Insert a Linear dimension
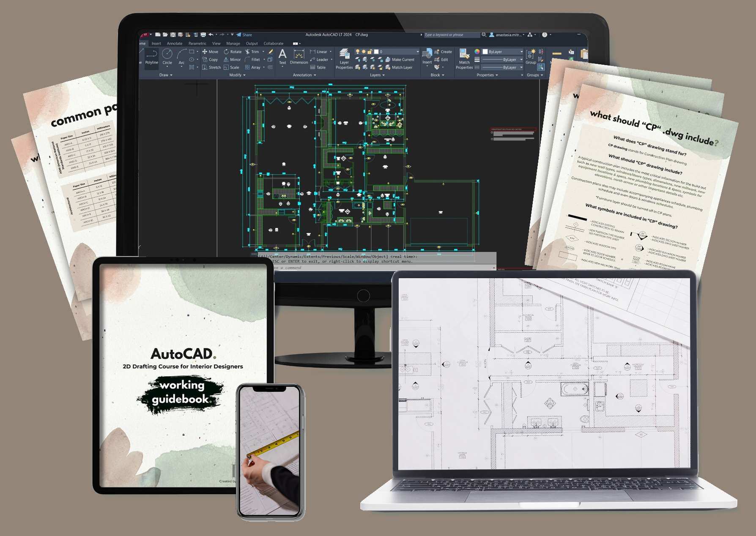This screenshot has height=536, width=756. [319, 52]
